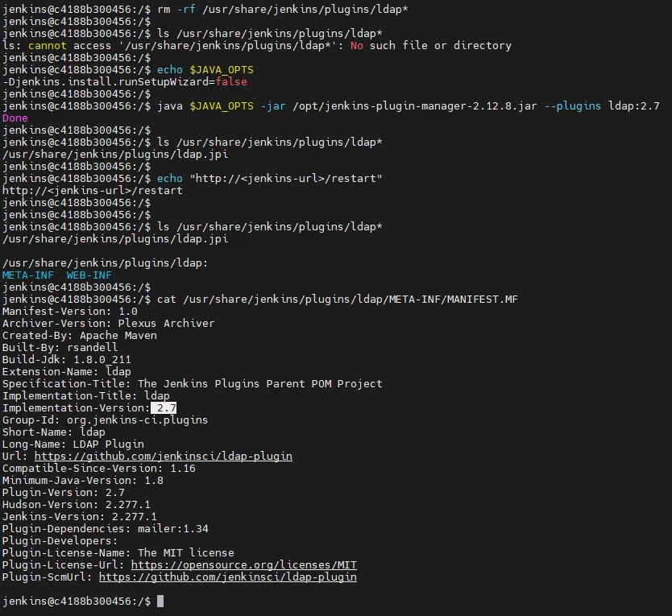Click 'Archiver-Version: Plexus Archiver' line
The width and height of the screenshot is (672, 616).
coord(109,323)
